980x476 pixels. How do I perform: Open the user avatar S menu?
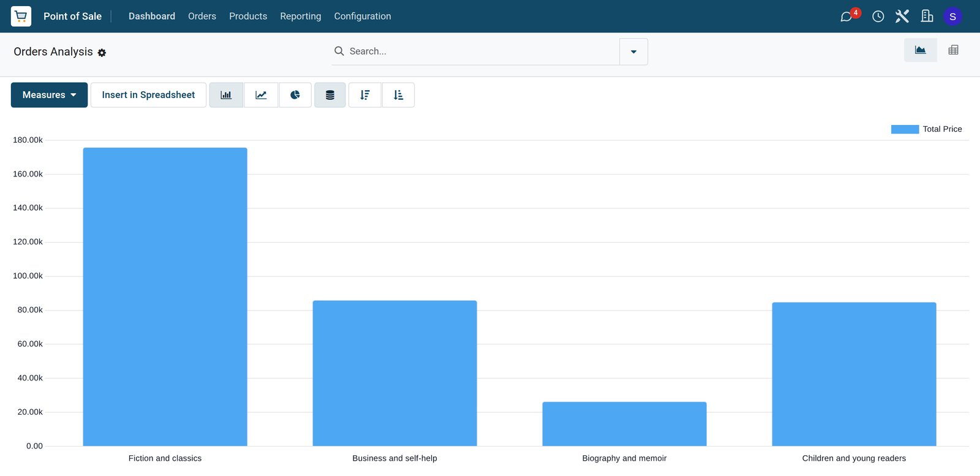point(952,17)
